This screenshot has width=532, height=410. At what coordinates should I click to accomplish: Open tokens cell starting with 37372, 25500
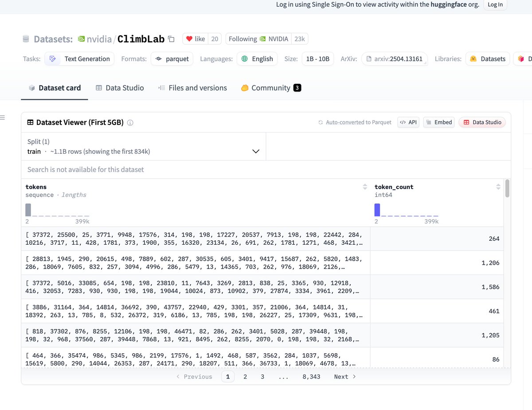tap(196, 239)
